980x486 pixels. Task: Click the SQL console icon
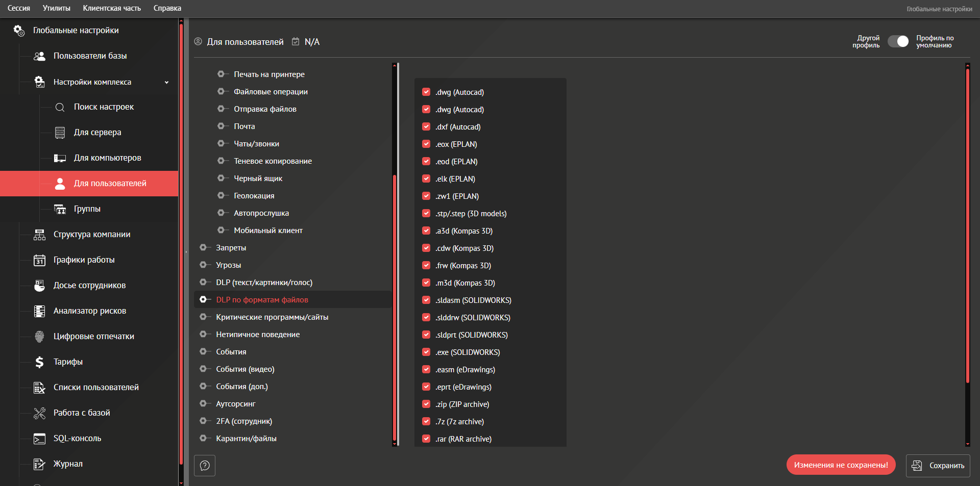[39, 439]
